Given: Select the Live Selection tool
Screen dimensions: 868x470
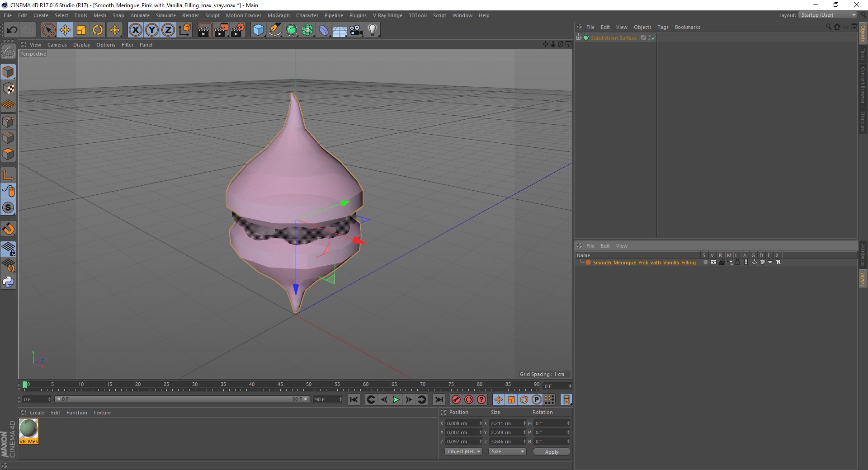Looking at the screenshot, I should point(48,30).
